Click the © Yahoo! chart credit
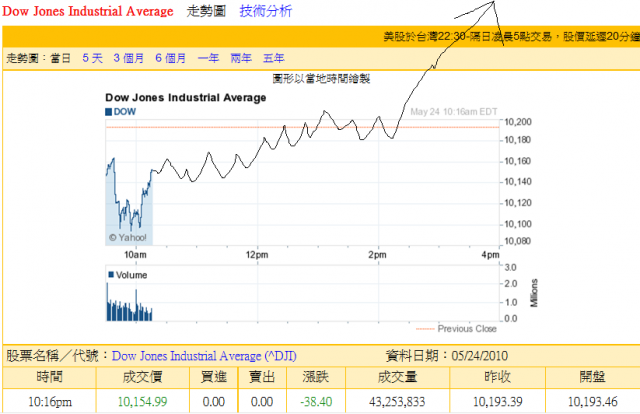This screenshot has width=640, height=414. pyautogui.click(x=128, y=237)
